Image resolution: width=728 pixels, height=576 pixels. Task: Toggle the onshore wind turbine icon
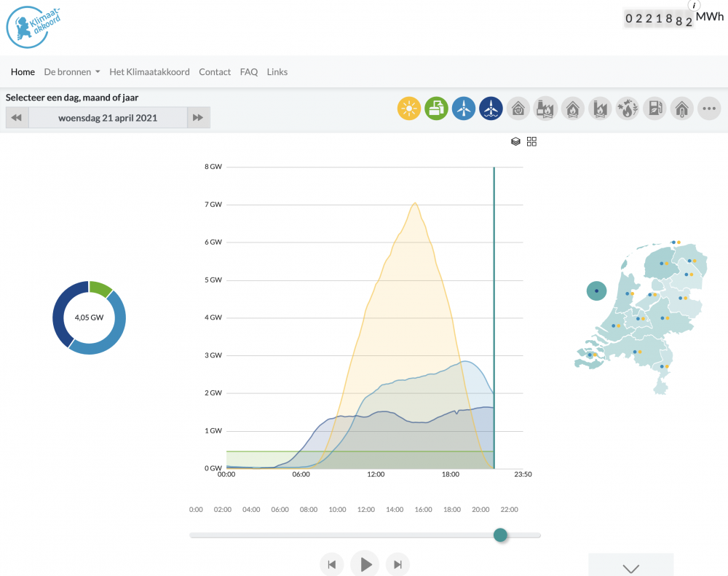coord(464,109)
